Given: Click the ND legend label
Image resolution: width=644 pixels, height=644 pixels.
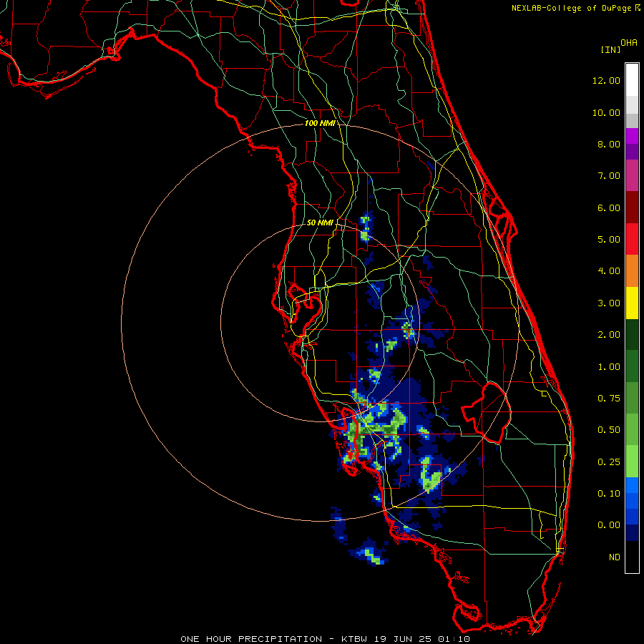Looking at the screenshot, I should point(615,557).
